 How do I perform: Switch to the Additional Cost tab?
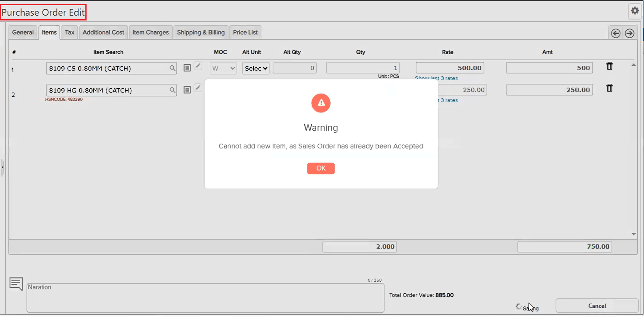click(x=103, y=33)
